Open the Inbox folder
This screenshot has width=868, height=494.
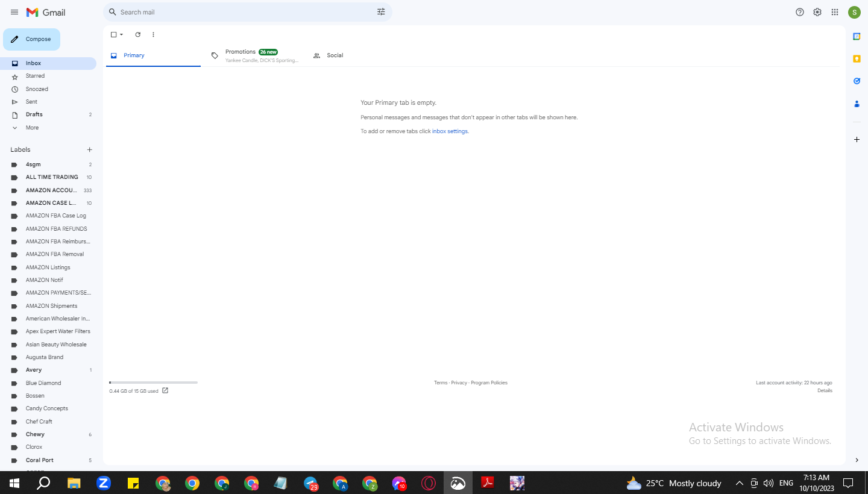pyautogui.click(x=48, y=63)
